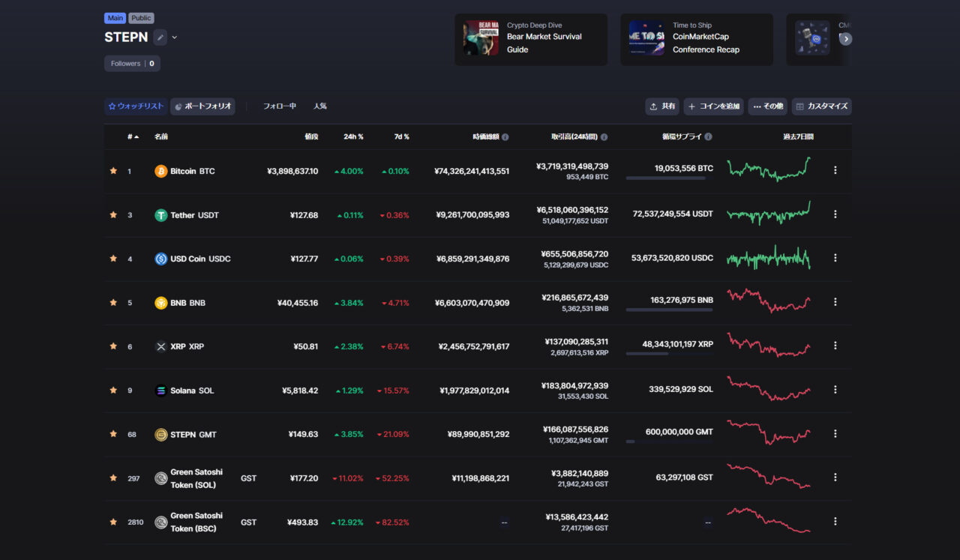This screenshot has height=560, width=960.
Task: Unstar Green Satoshi Token (BSC)
Action: click(x=113, y=522)
